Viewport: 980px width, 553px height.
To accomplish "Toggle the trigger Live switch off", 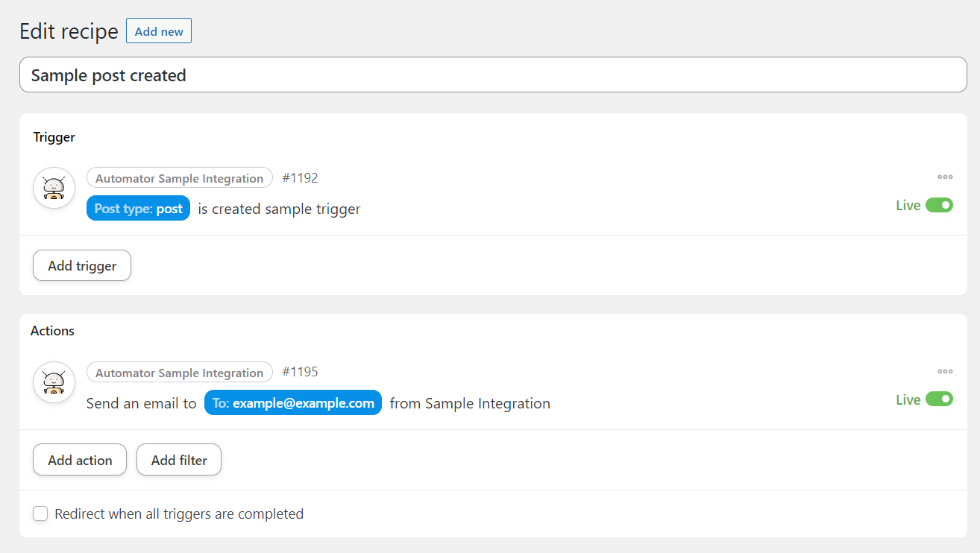I will (x=939, y=205).
